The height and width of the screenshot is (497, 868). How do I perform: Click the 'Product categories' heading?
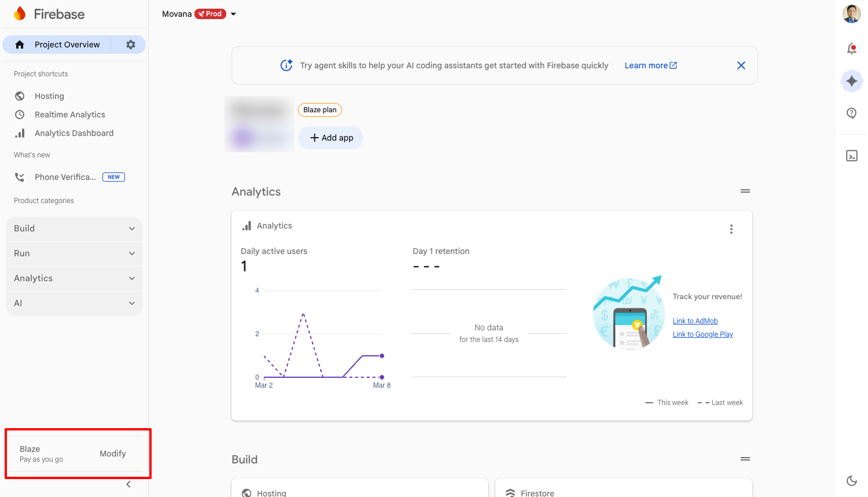click(x=44, y=201)
